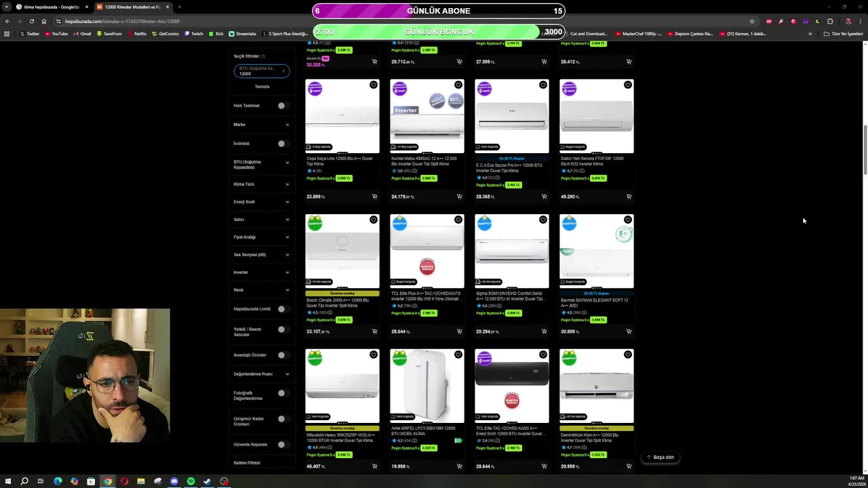Add Kumtel Matsu KMSAC-12 to cart

pos(459,197)
